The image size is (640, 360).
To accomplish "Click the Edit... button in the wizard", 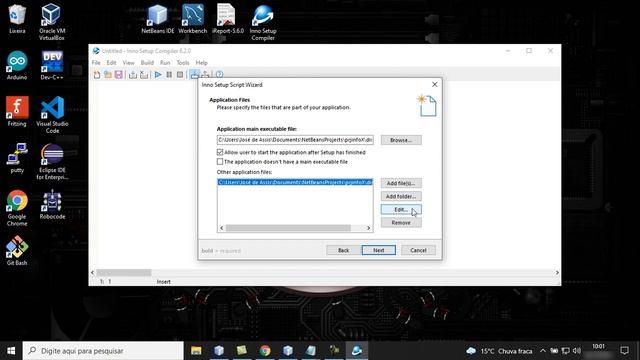I will (x=401, y=209).
